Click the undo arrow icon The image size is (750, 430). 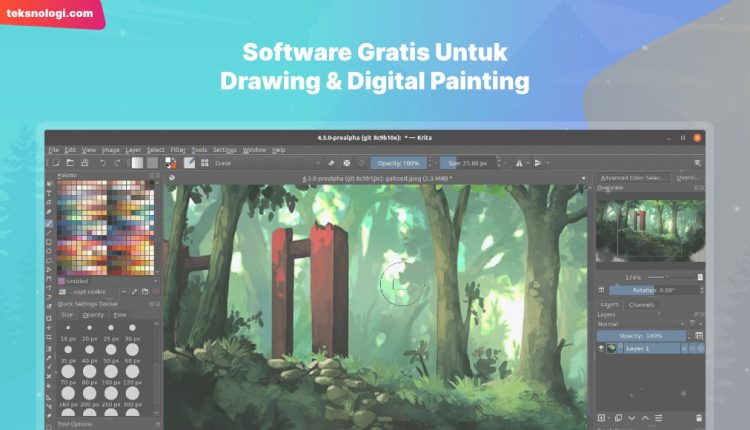pyautogui.click(x=104, y=162)
